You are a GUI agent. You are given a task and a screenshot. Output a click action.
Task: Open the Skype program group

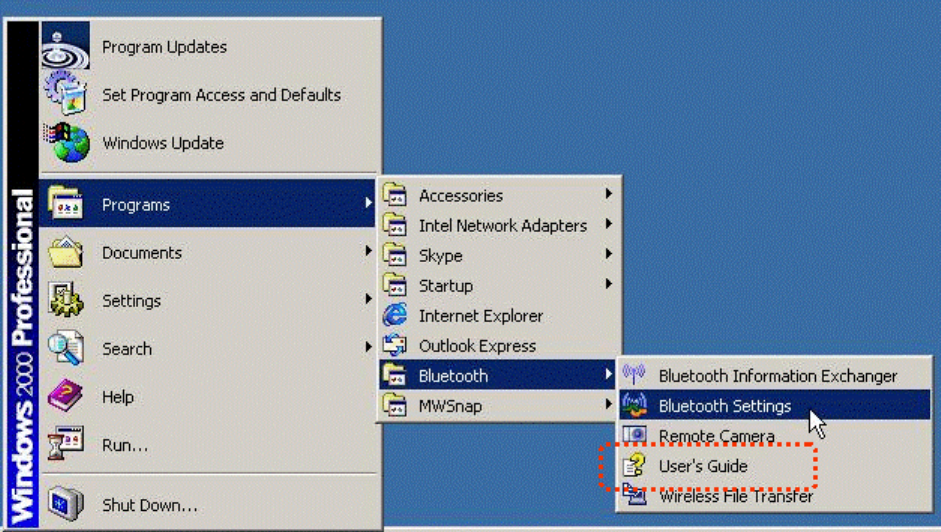[x=498, y=255]
